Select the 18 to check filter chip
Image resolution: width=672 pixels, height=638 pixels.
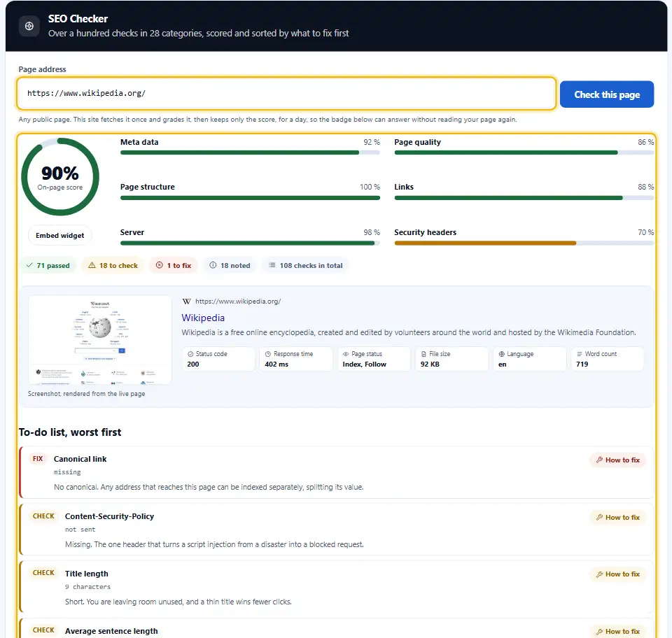point(113,265)
